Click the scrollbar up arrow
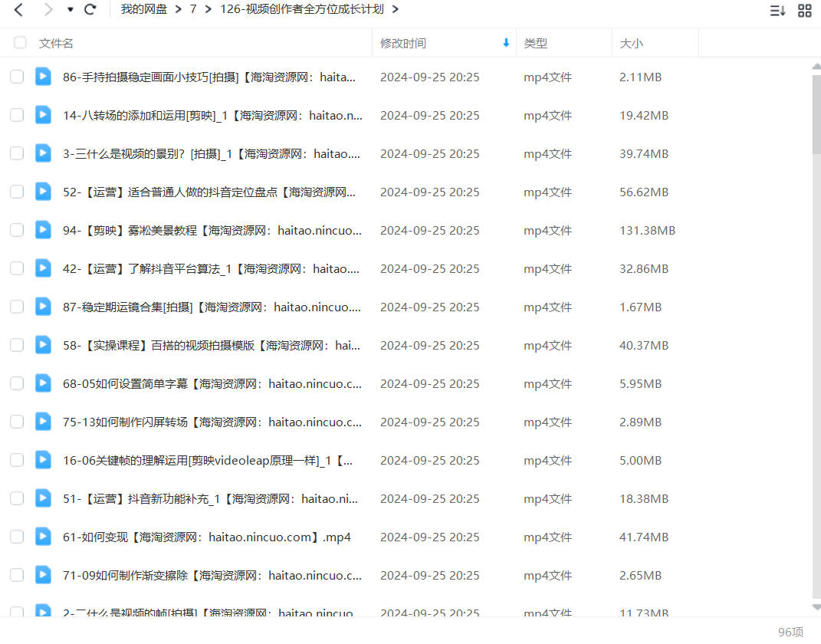The image size is (821, 644). pos(816,67)
